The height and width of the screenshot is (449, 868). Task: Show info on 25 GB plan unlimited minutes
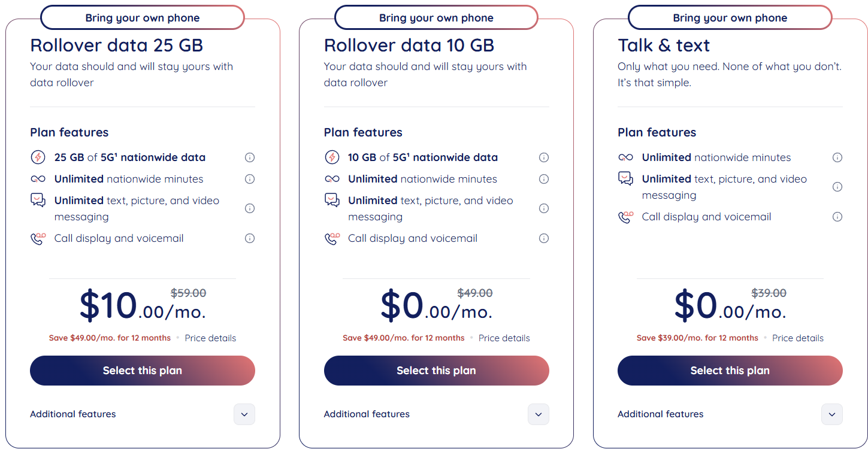250,179
